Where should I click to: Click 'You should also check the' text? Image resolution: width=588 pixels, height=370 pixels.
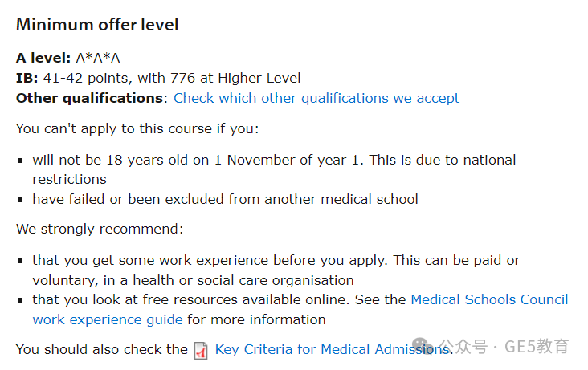(x=102, y=349)
